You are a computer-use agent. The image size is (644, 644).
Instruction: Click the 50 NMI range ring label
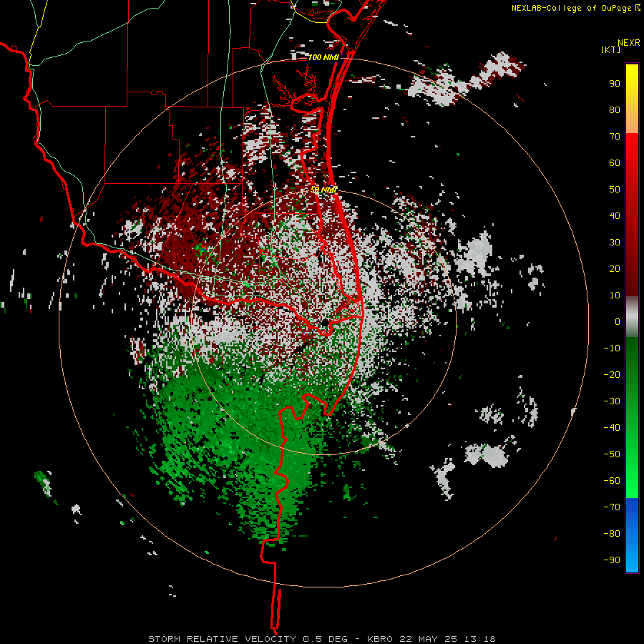[323, 190]
